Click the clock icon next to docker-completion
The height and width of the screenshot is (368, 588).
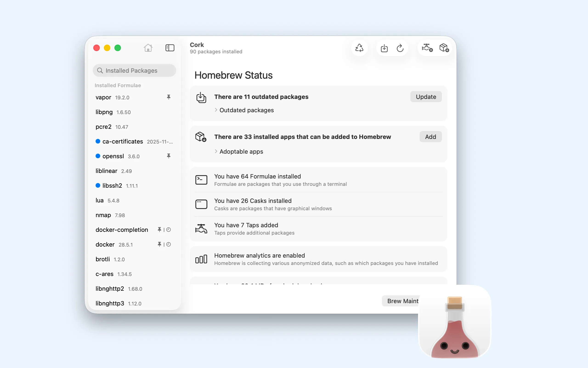[x=169, y=230]
